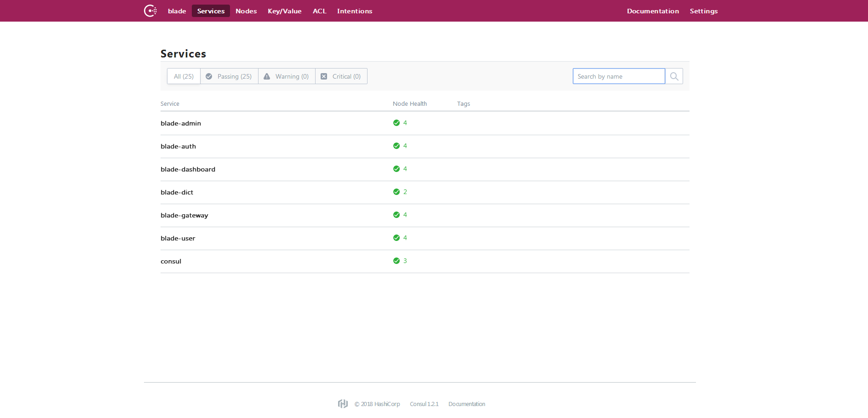The width and height of the screenshot is (868, 418).
Task: Open the blade-dashboard service
Action: (188, 169)
